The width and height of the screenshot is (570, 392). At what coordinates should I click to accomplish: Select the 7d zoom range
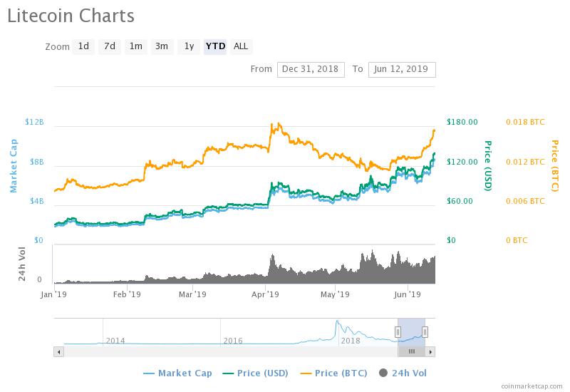(110, 46)
